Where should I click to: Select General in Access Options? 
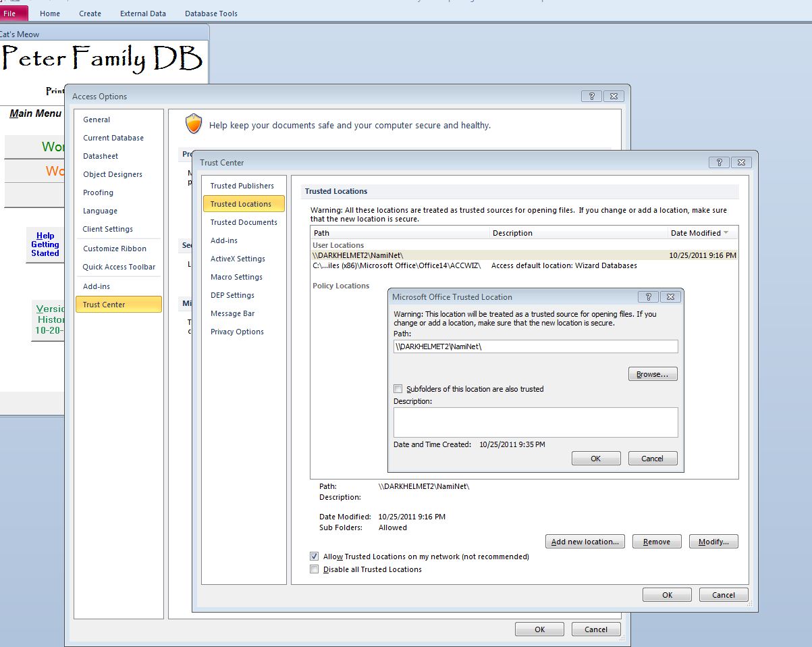click(x=119, y=120)
